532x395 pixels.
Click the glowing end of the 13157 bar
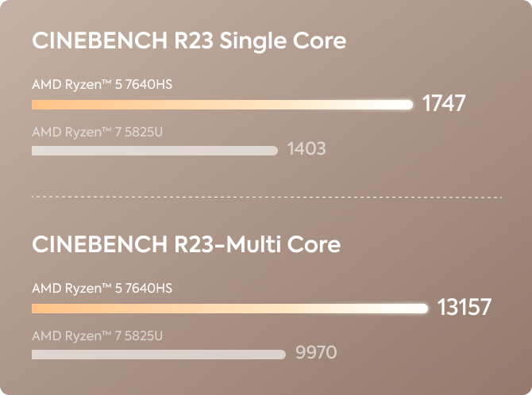click(x=423, y=309)
